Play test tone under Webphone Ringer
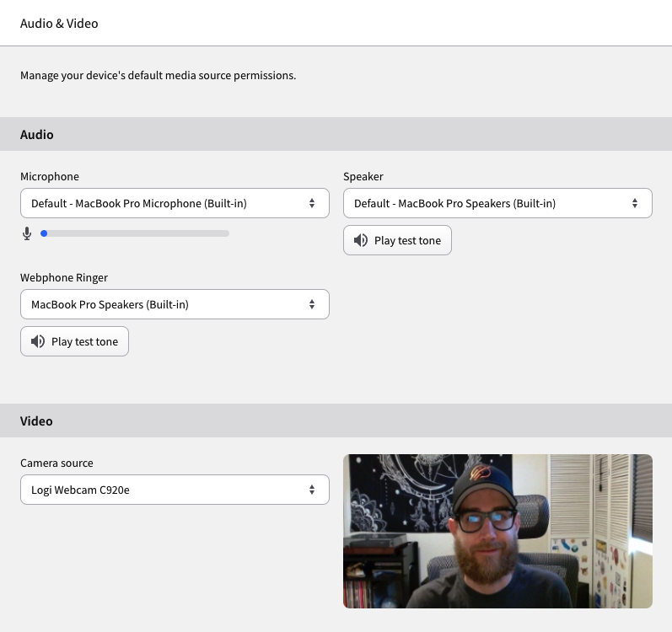 click(x=74, y=341)
